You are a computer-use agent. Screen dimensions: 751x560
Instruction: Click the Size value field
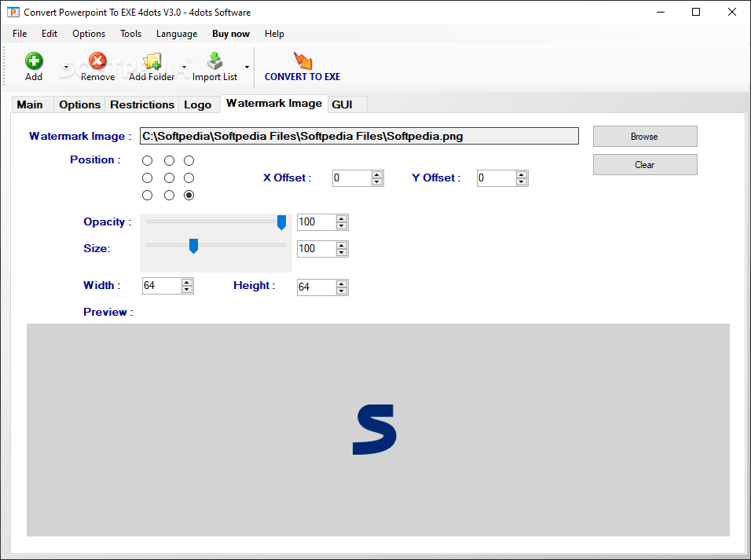click(317, 249)
